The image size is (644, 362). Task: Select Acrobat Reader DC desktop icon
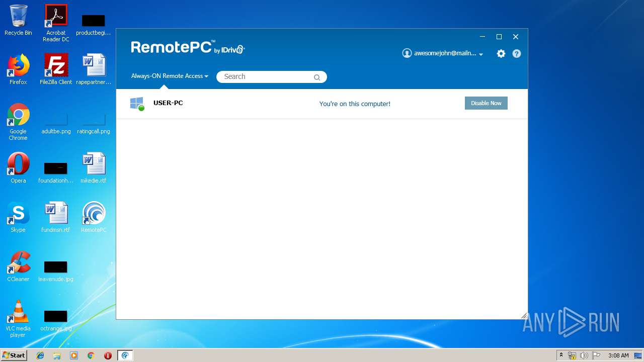click(x=56, y=23)
